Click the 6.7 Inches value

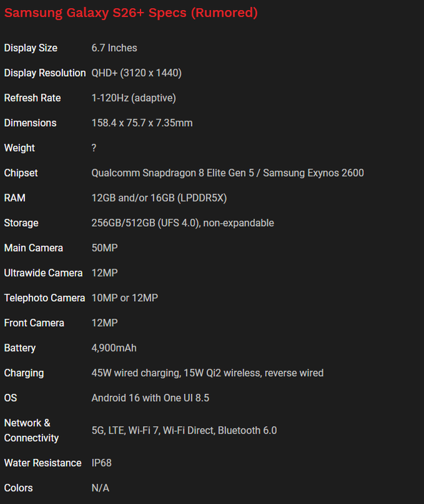[114, 48]
